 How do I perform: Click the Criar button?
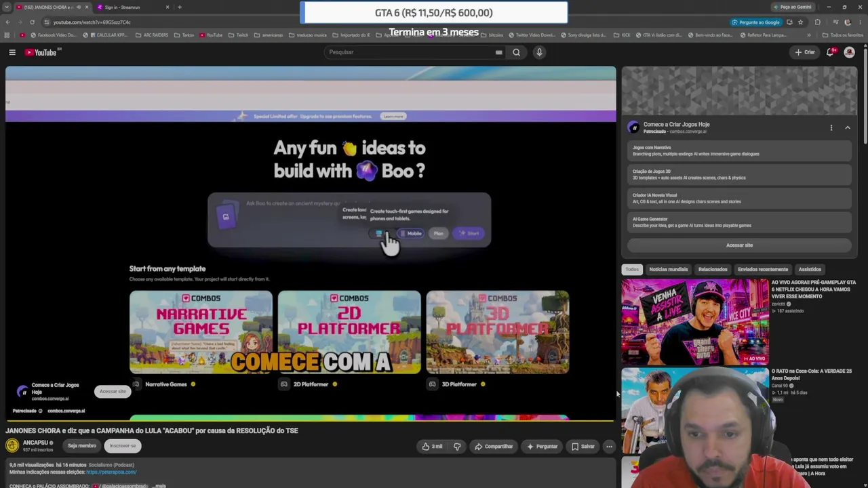[805, 52]
